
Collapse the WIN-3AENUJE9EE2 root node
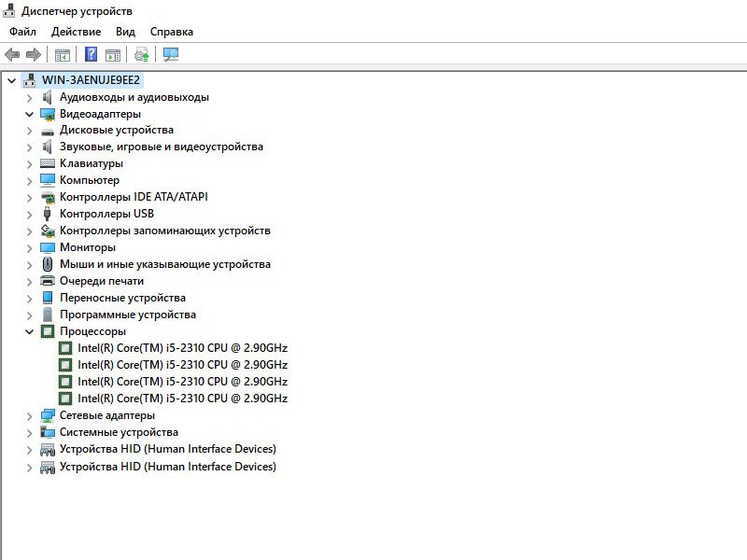coord(12,80)
